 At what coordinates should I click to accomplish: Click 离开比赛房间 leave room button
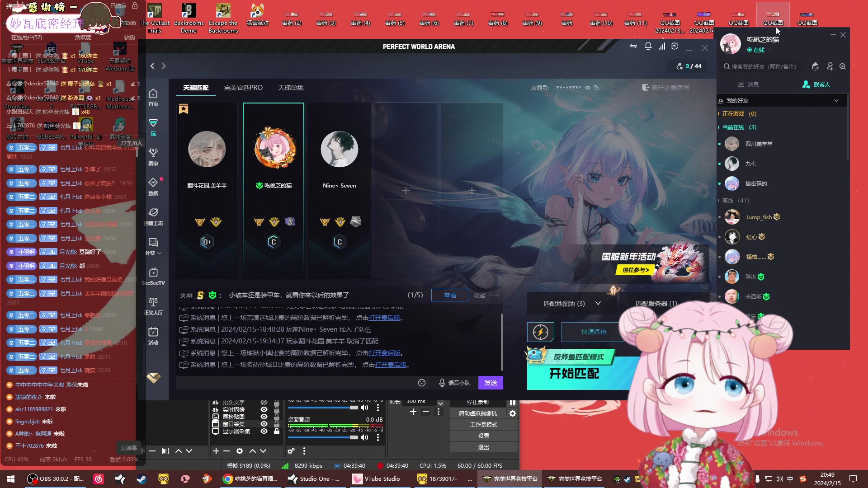666,88
